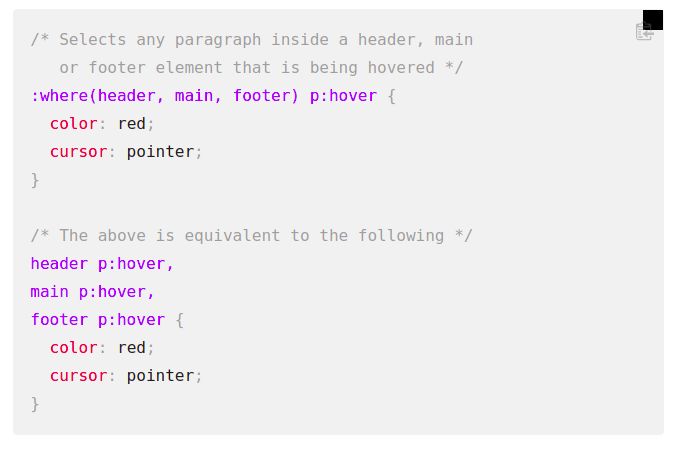Click the opening brace after 'footer p:hover'
This screenshot has height=453, width=682.
[180, 321]
